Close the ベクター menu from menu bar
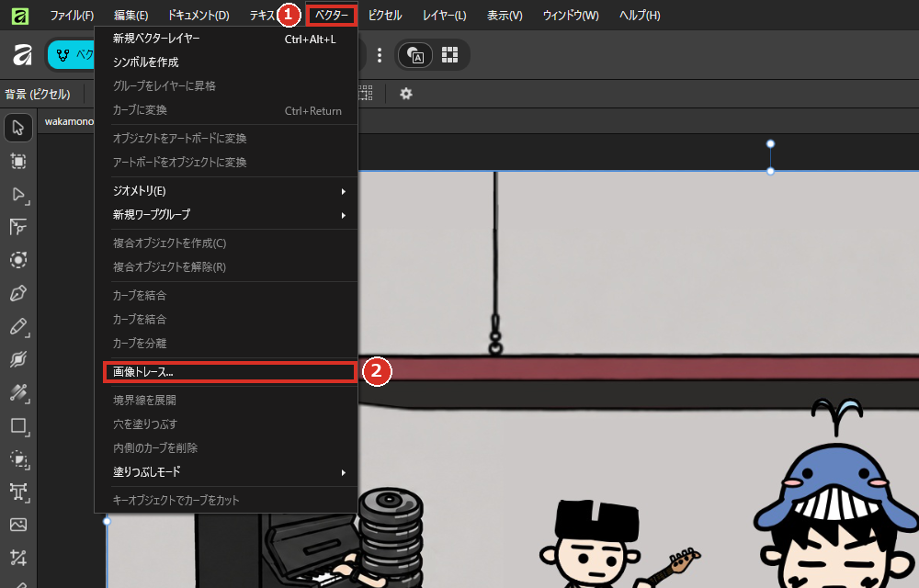The width and height of the screenshot is (919, 588). pyautogui.click(x=332, y=16)
